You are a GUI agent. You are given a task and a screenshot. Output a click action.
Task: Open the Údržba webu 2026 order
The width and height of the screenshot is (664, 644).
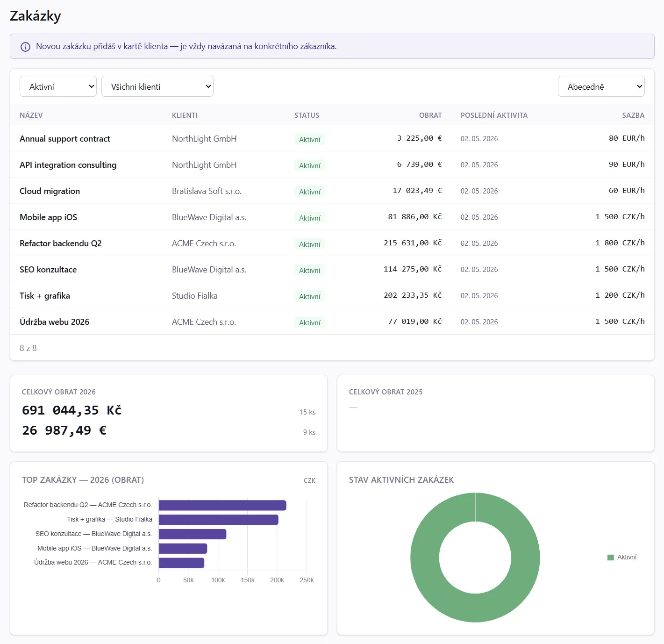pyautogui.click(x=54, y=322)
